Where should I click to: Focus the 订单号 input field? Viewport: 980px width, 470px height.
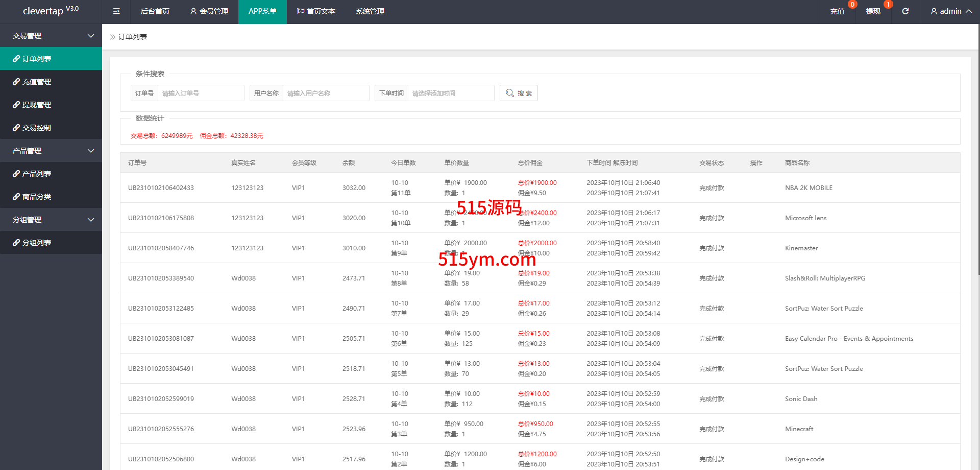(x=201, y=93)
